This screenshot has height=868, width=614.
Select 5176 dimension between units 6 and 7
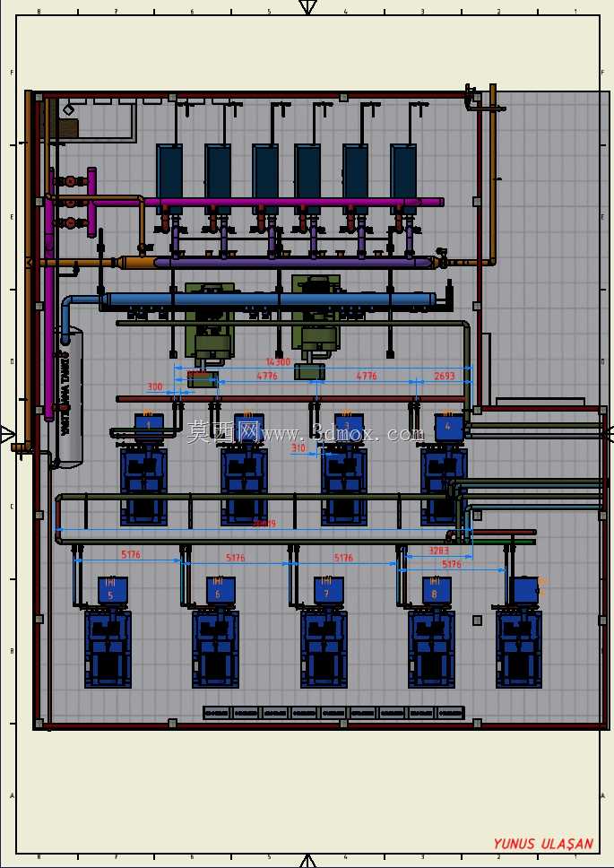tap(235, 558)
